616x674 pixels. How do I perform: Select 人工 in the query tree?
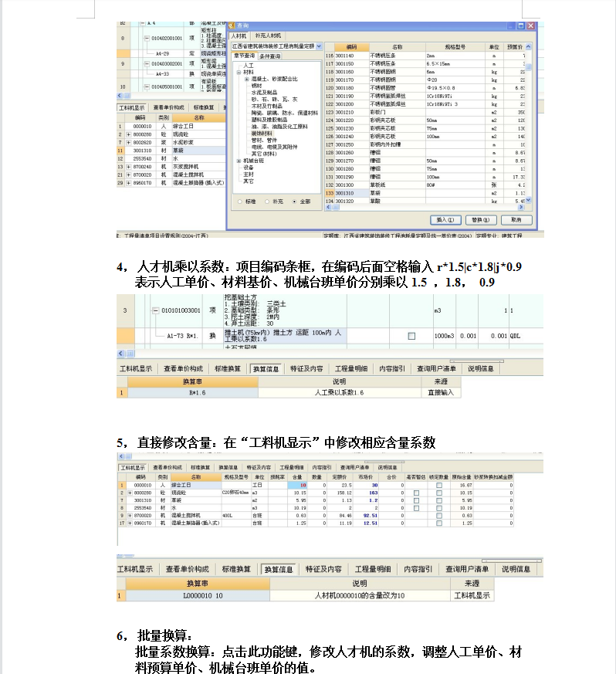(x=249, y=66)
